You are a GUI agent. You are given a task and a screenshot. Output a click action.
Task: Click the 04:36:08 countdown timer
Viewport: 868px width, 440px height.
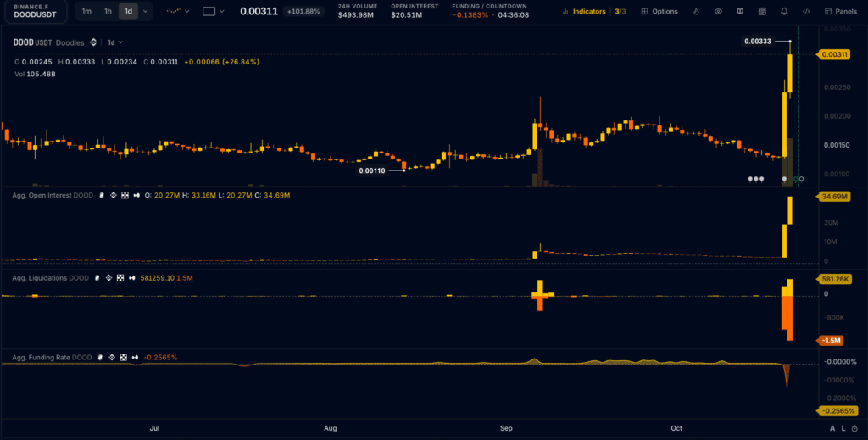coord(513,15)
